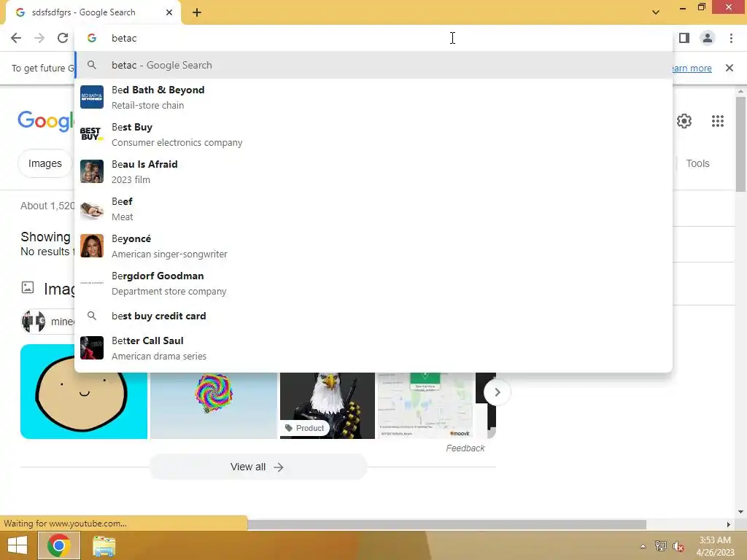Viewport: 747px width, 560px height.
Task: Select the Beau Is Afraid film suggestion
Action: click(x=373, y=171)
